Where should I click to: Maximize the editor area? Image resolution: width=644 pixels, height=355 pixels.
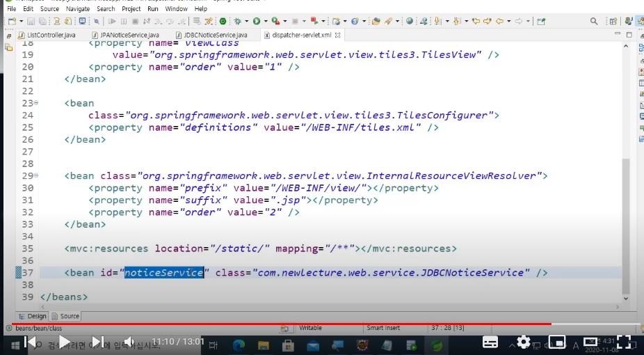[629, 35]
